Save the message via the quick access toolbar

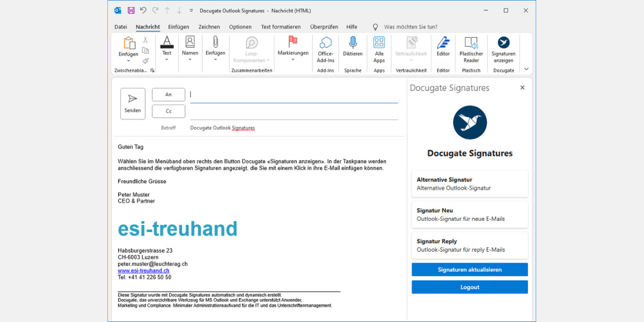click(x=130, y=10)
